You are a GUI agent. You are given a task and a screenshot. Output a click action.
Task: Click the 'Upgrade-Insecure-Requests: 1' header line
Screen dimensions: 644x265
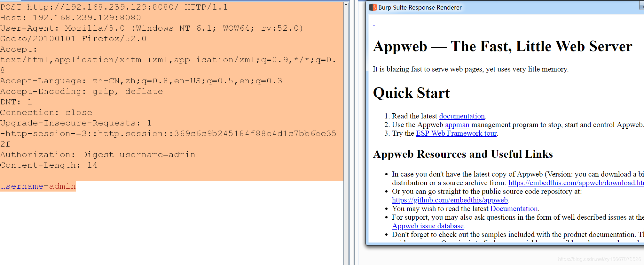click(76, 123)
